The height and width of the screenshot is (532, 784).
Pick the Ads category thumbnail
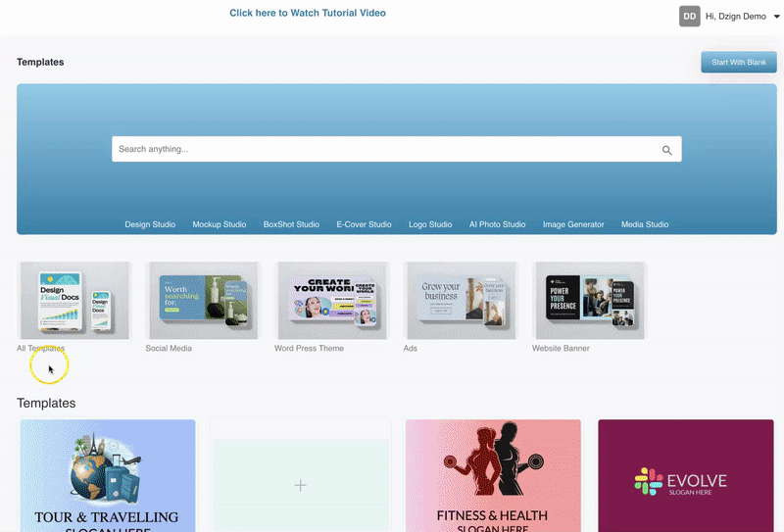[x=460, y=301]
